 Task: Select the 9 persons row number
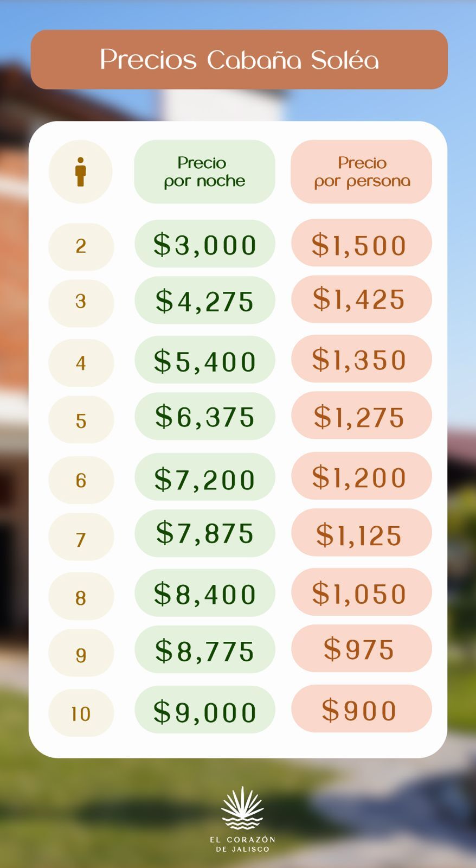(x=81, y=655)
